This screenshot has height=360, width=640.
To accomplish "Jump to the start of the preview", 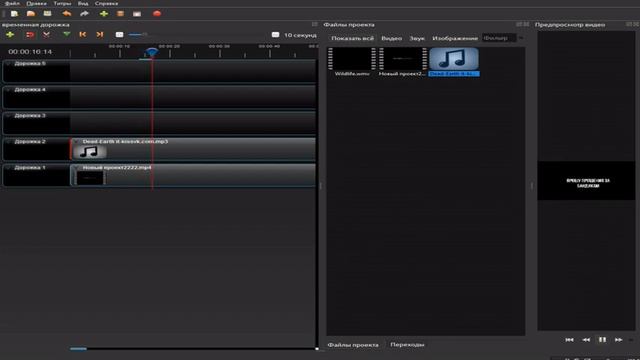I will (569, 340).
